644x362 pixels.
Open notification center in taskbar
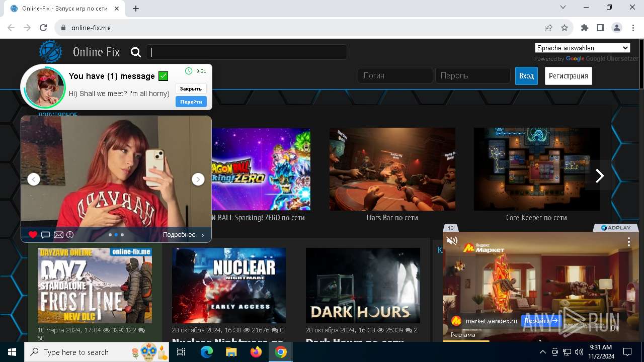(627, 352)
